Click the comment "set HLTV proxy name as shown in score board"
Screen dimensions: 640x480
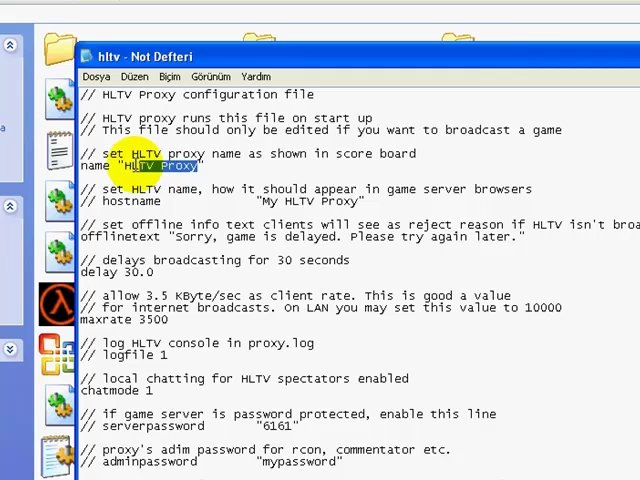[x=248, y=154]
